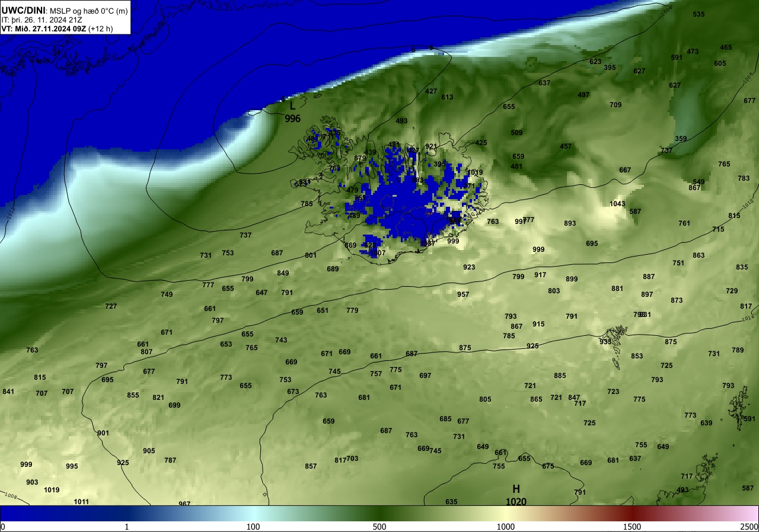Click the height value 749
Viewport: 759px width, 532px height.
tap(167, 295)
